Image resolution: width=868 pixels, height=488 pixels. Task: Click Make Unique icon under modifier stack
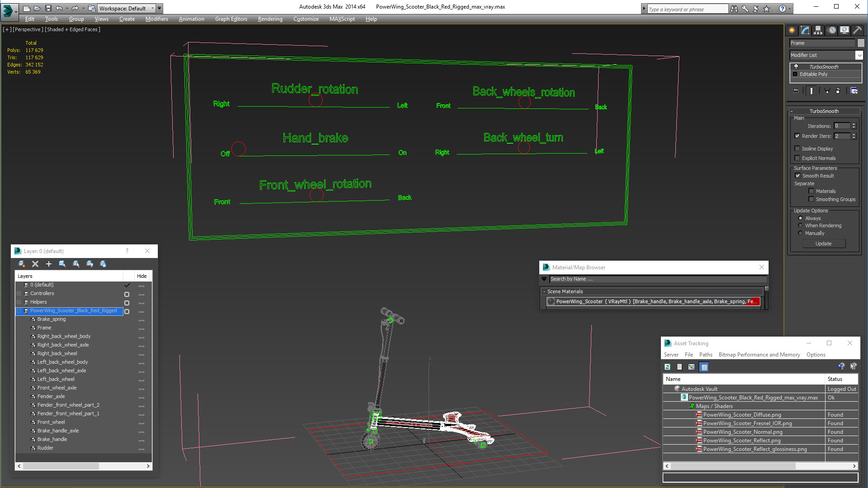coord(827,91)
